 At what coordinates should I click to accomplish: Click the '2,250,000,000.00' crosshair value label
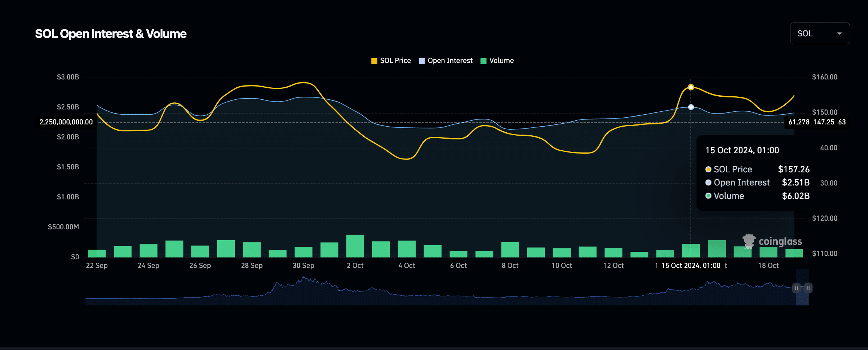tap(66, 122)
